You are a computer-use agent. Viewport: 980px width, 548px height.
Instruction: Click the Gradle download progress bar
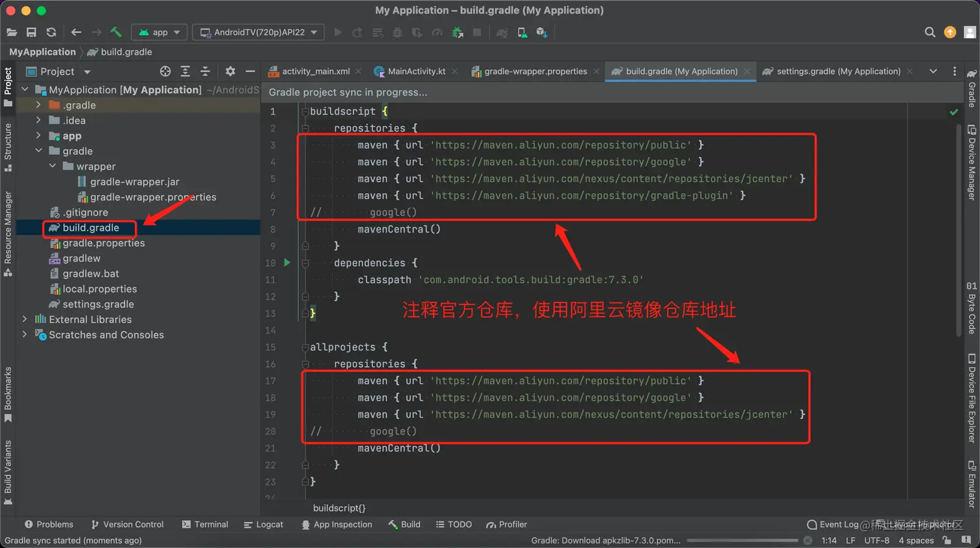(741, 540)
